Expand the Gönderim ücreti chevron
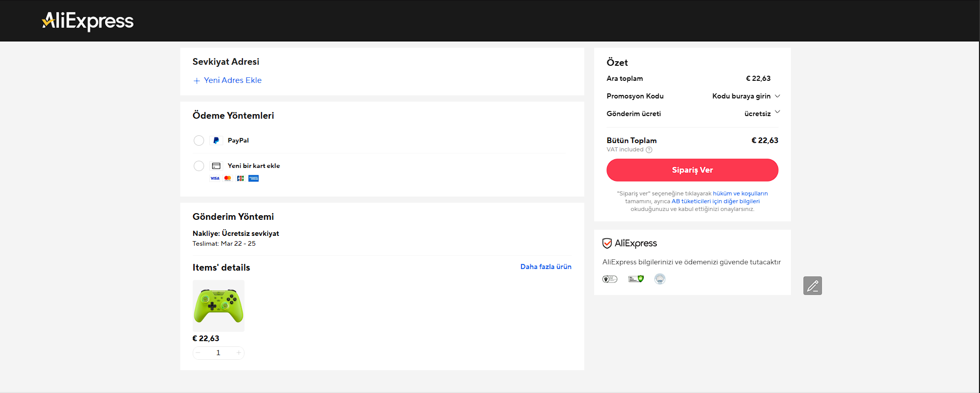Viewport: 980px width, 393px height. point(777,112)
